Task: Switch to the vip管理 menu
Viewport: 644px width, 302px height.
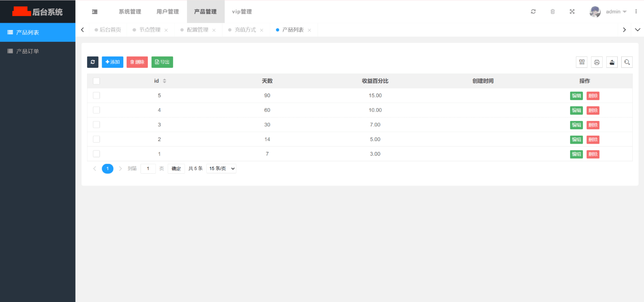Action: pyautogui.click(x=242, y=11)
